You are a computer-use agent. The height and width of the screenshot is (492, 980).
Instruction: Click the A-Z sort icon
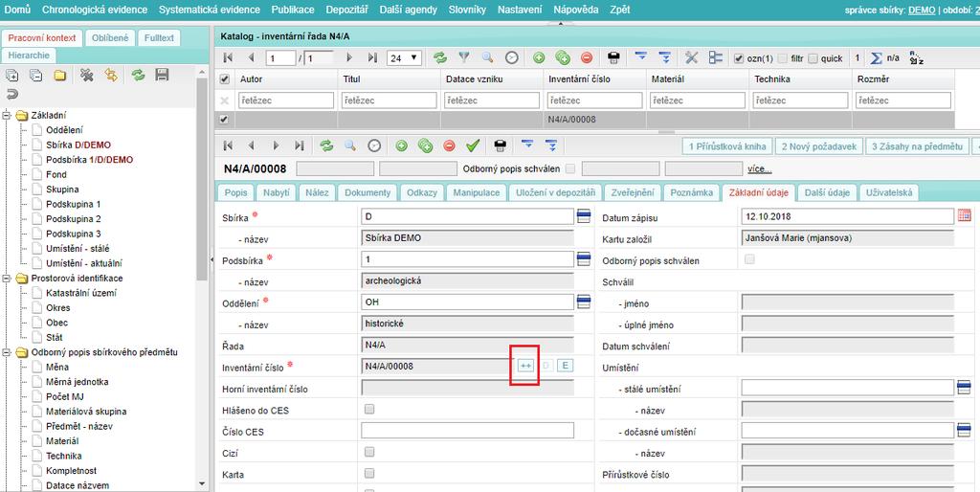tap(916, 58)
